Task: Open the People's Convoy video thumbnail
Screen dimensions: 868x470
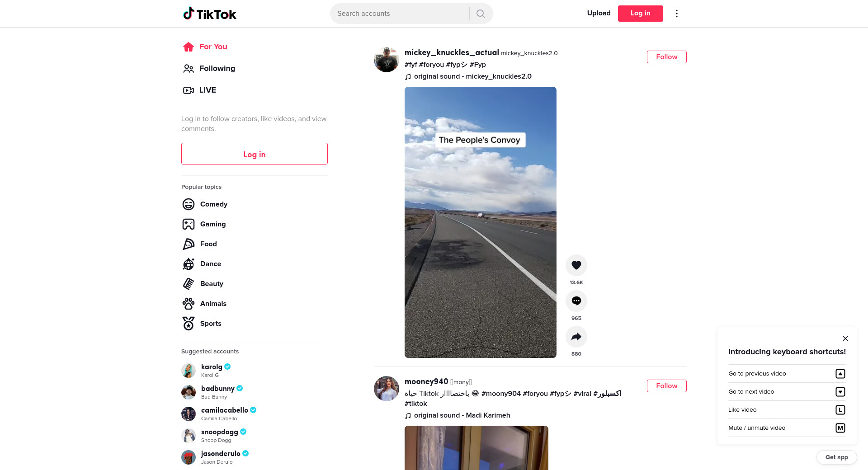Action: click(x=480, y=222)
